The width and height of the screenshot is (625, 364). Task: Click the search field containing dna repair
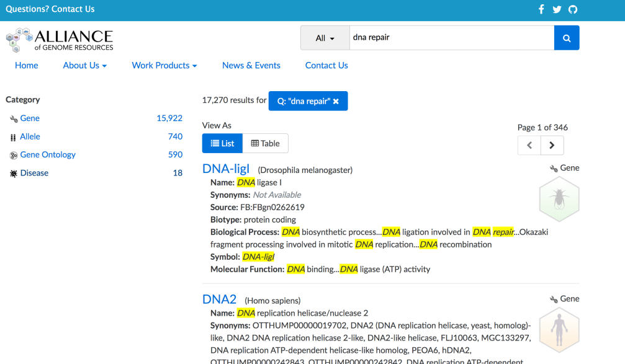(x=451, y=37)
